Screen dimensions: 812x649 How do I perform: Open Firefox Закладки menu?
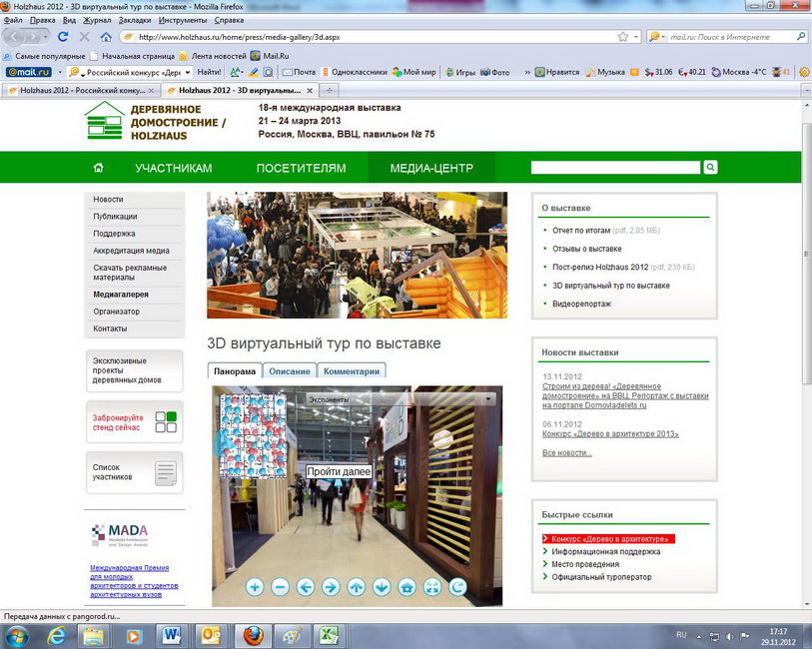point(136,20)
